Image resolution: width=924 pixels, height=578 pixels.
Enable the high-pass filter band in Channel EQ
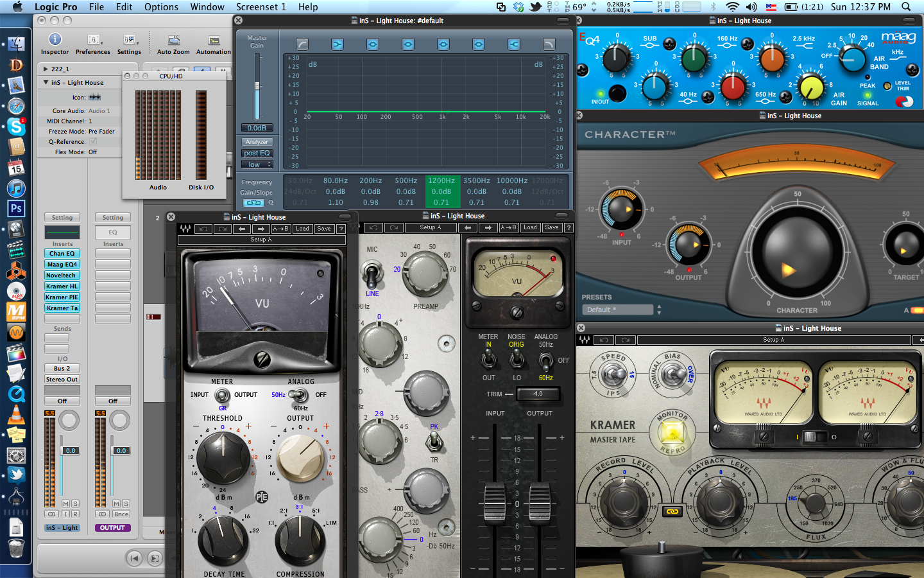click(302, 44)
